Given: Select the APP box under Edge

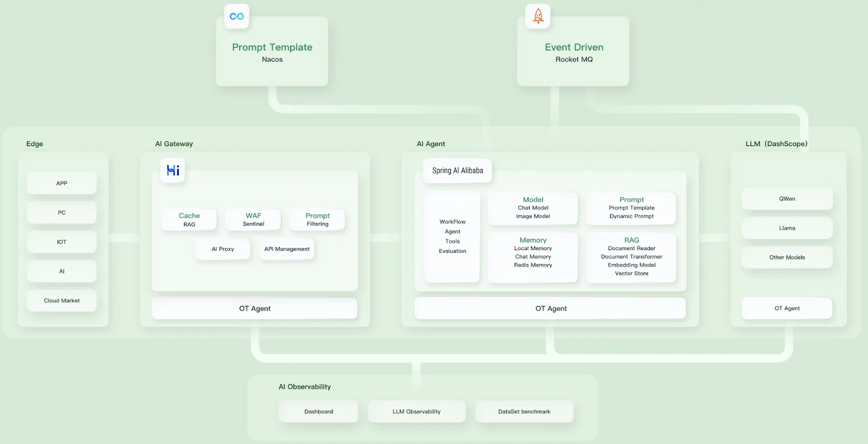Looking at the screenshot, I should [x=62, y=183].
